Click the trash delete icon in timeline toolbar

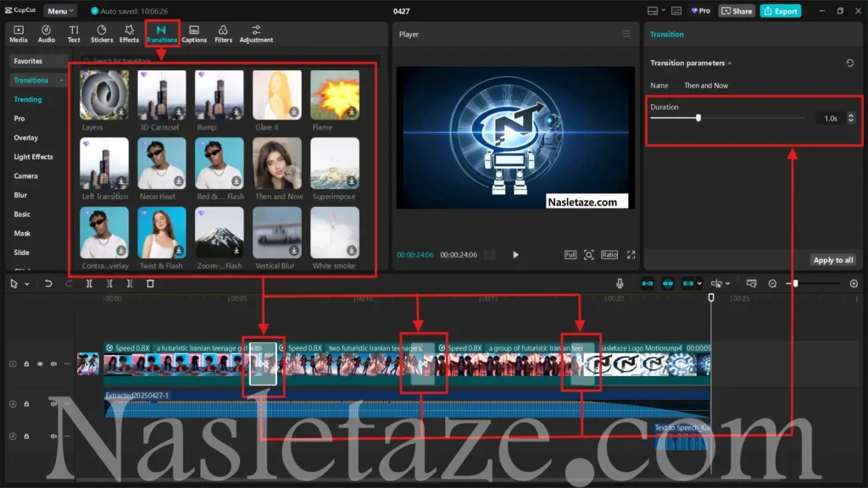pos(150,283)
